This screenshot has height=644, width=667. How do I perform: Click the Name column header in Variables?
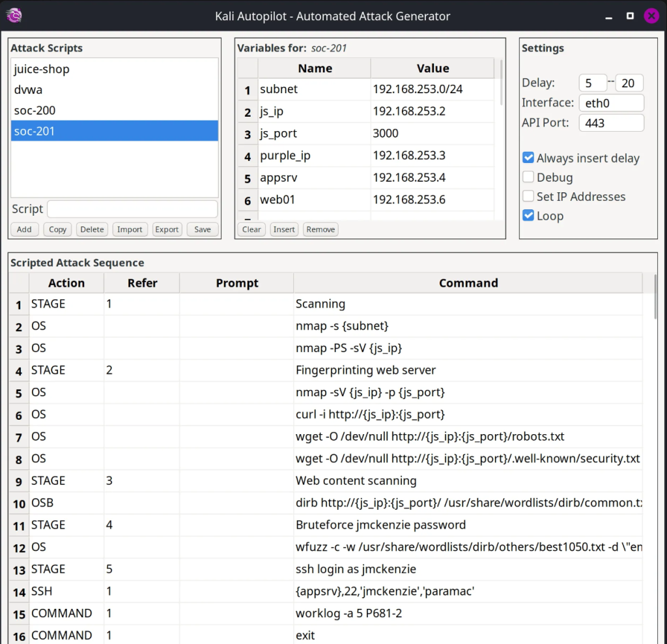pyautogui.click(x=315, y=68)
